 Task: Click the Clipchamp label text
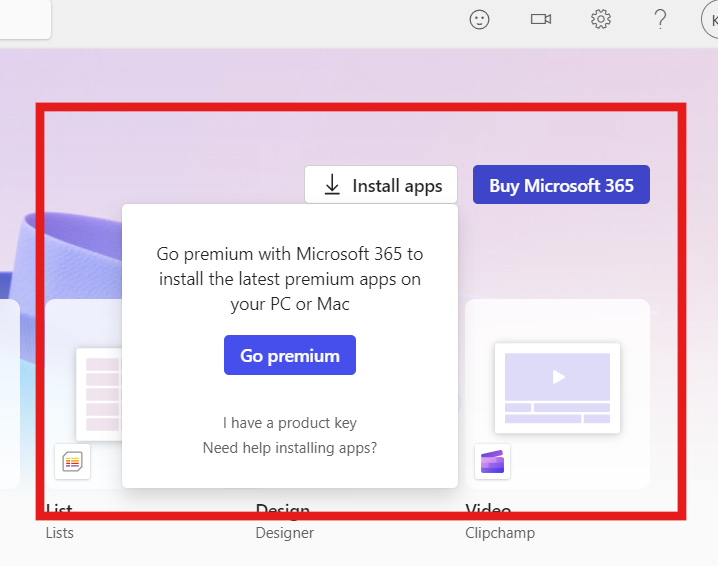(500, 533)
